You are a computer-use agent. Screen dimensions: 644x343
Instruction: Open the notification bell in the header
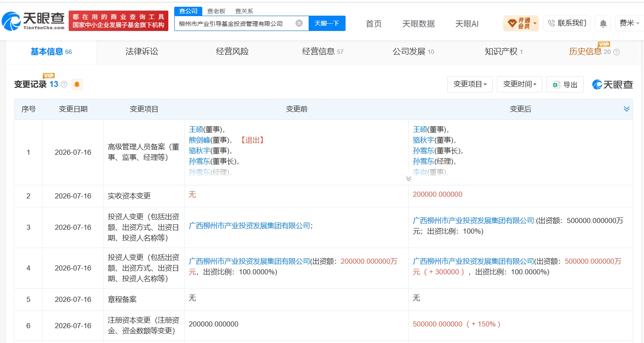[x=603, y=23]
